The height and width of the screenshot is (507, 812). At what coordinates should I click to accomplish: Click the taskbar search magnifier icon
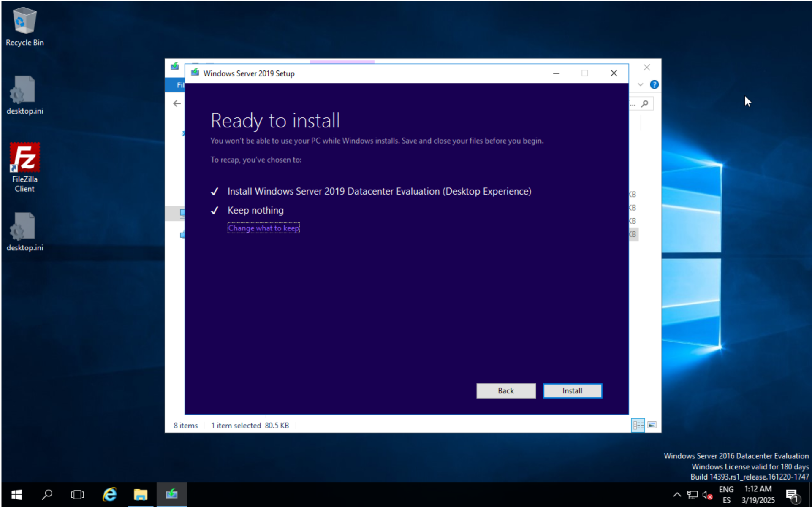(47, 494)
